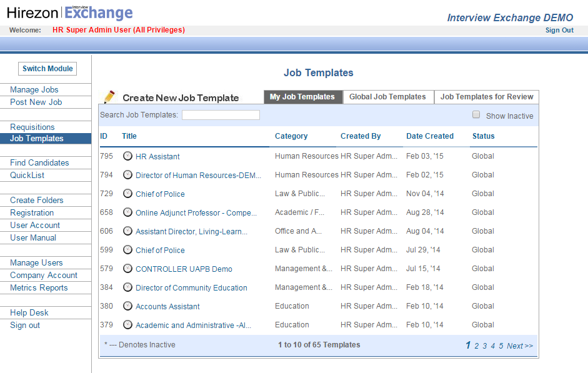Image resolution: width=588 pixels, height=373 pixels.
Task: Click Create New Job Template link
Action: (181, 98)
